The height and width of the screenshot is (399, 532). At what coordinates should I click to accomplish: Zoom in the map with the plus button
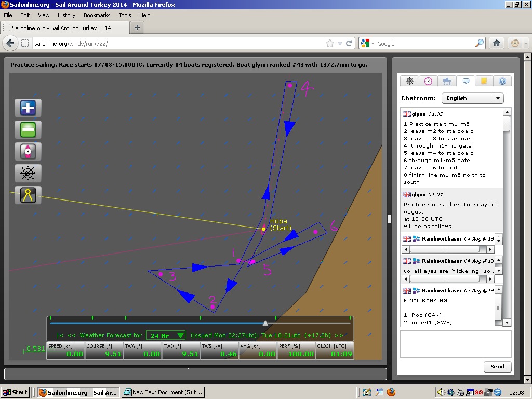[x=28, y=108]
